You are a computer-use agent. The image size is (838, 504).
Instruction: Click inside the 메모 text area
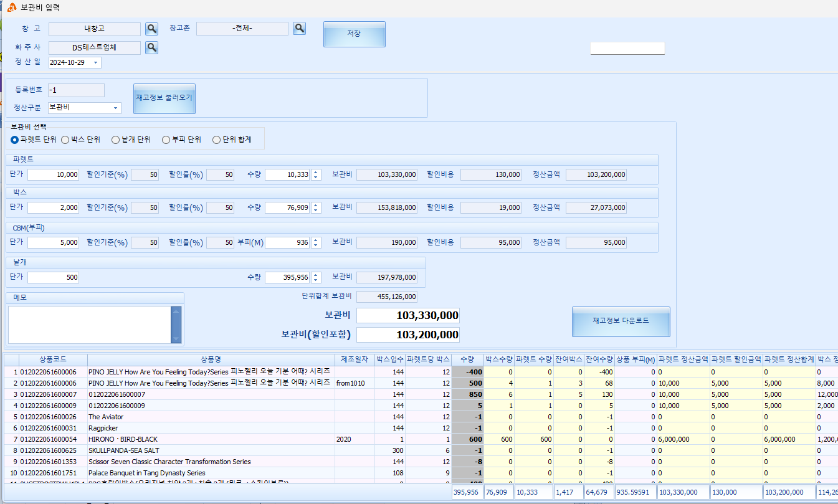coord(90,325)
